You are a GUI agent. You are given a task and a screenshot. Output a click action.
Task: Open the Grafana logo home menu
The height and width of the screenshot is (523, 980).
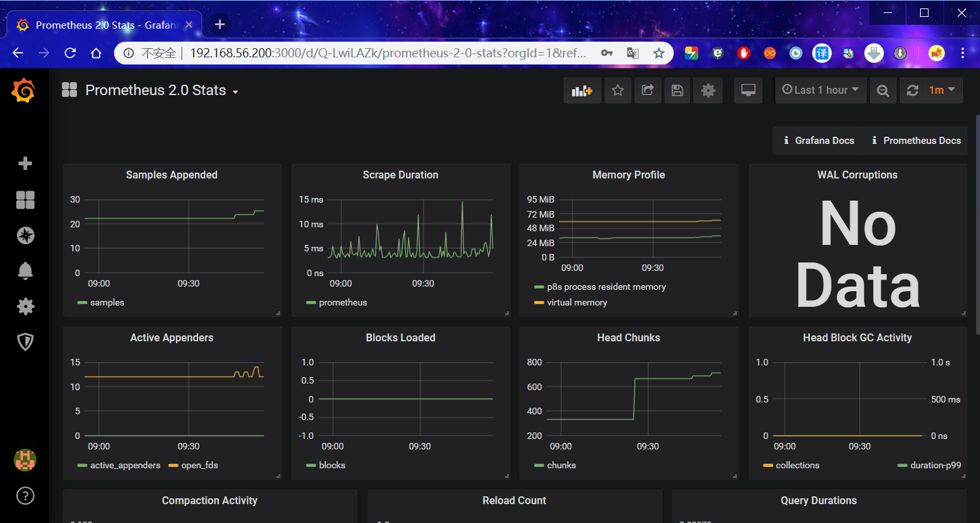(x=23, y=91)
